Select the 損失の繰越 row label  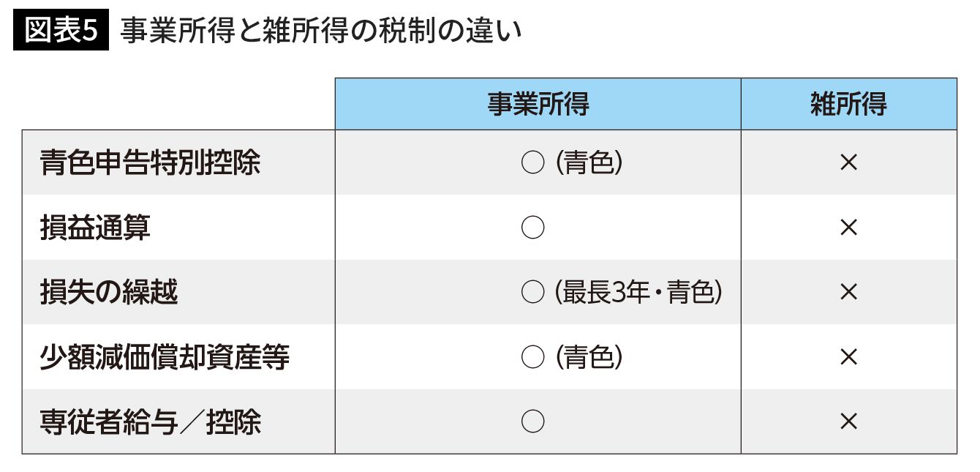coord(109,293)
